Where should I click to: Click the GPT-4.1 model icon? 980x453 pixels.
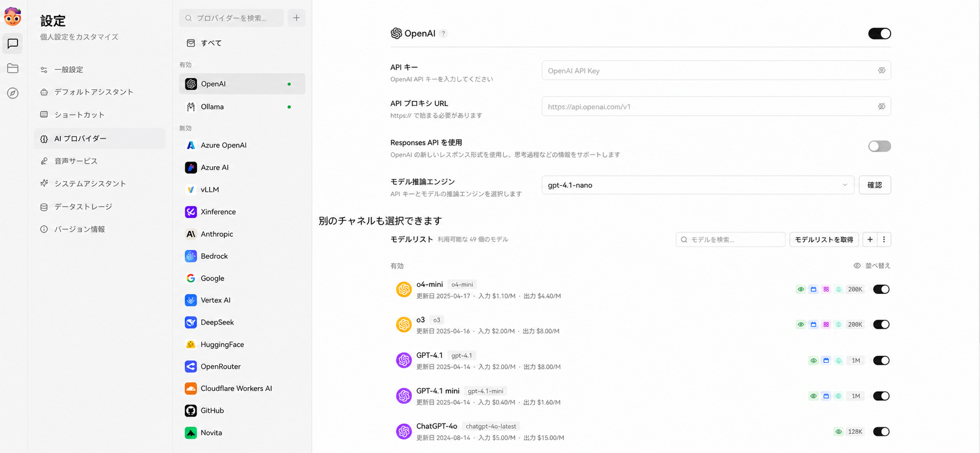pyautogui.click(x=404, y=360)
